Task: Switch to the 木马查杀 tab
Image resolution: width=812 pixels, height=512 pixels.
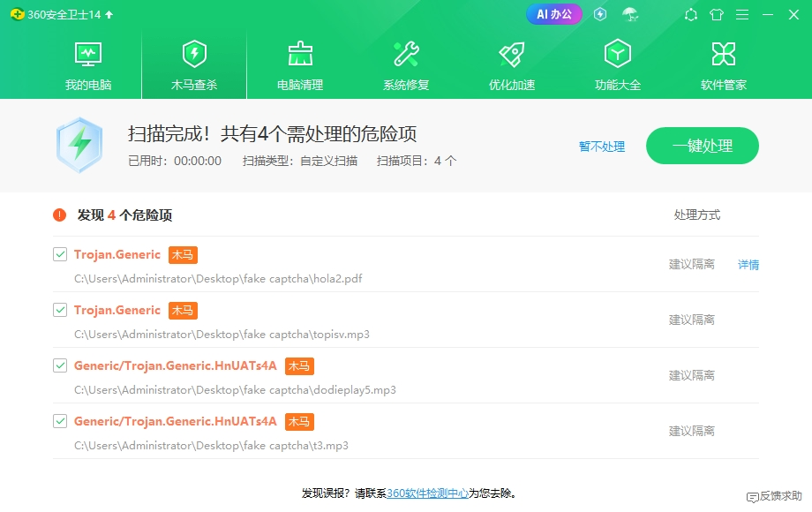Action: point(194,65)
